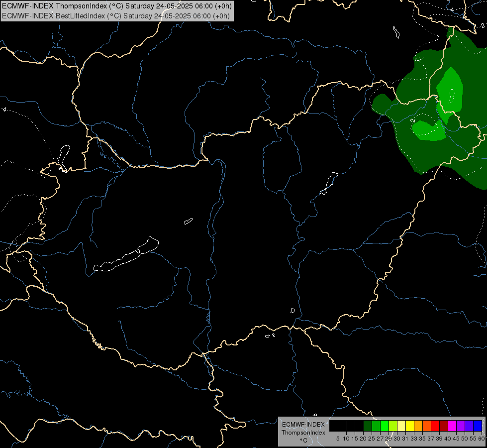The height and width of the screenshot is (448, 487).
Task: Click the legend tick label '55'
Action: [473, 439]
